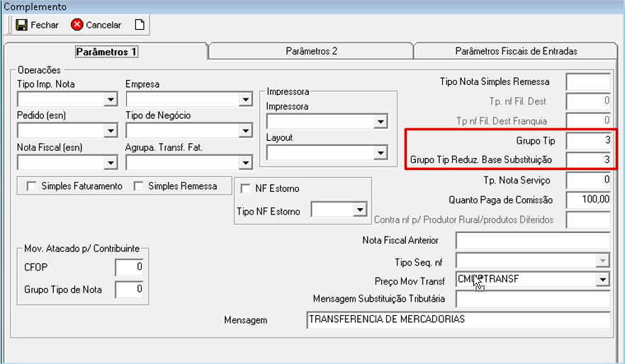Click the Fechar button label
The image size is (625, 364).
pos(45,25)
